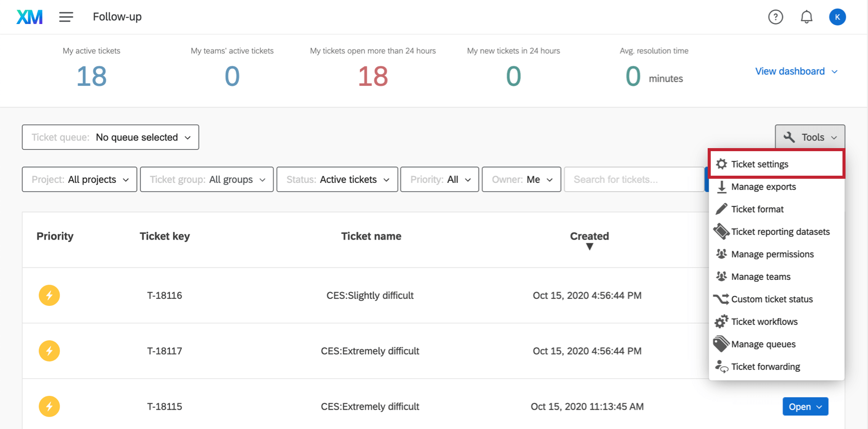Viewport: 868px width, 429px height.
Task: Click the My new tickets count
Action: tap(514, 77)
